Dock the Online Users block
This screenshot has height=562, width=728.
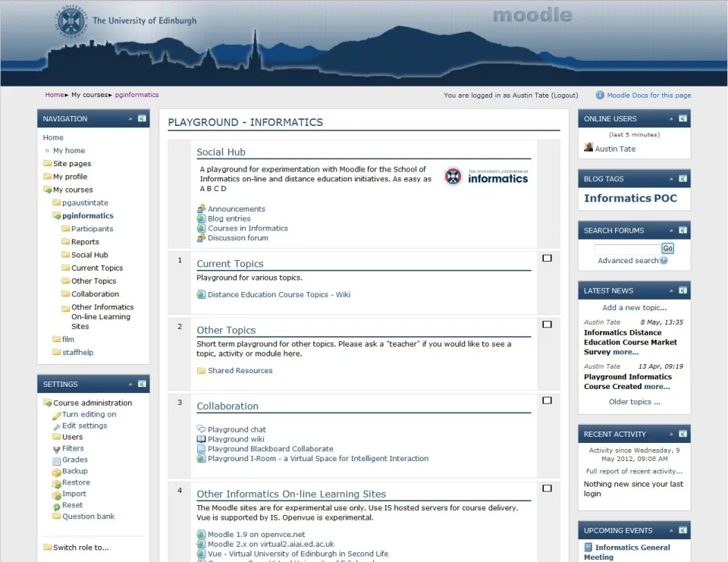pyautogui.click(x=682, y=118)
